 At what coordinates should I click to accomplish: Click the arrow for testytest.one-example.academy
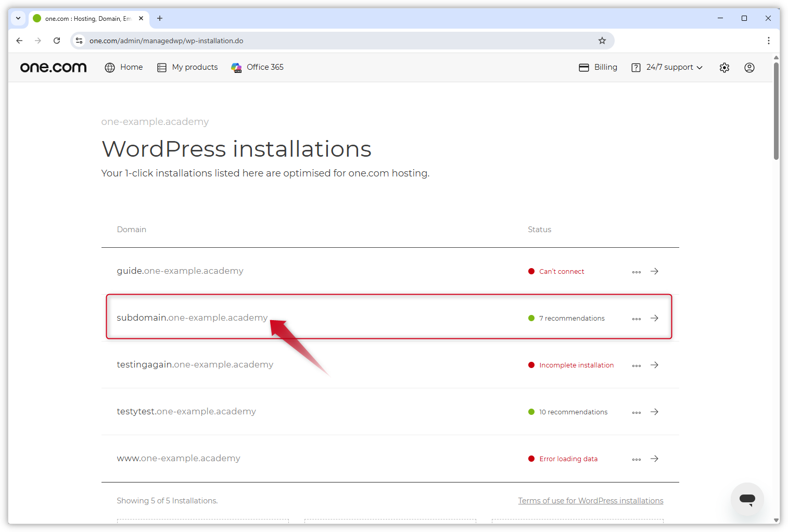[655, 412]
